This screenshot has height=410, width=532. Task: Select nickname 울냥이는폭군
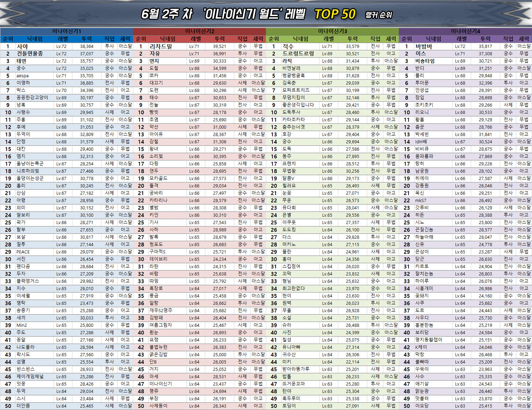(30, 164)
